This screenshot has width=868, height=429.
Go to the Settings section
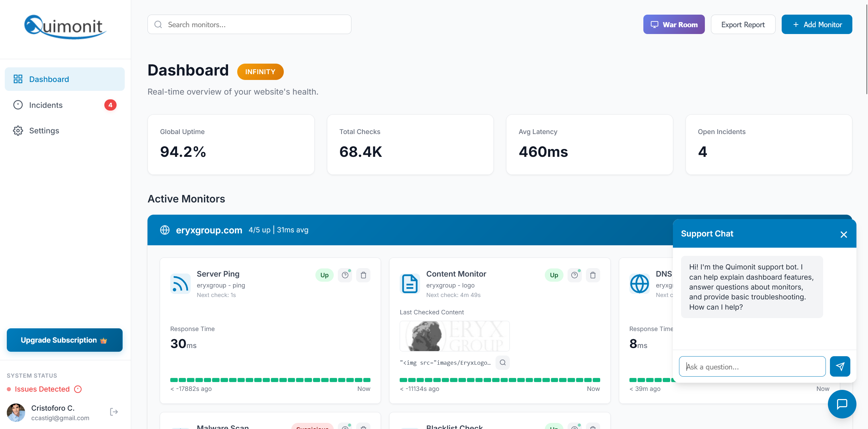pos(44,131)
